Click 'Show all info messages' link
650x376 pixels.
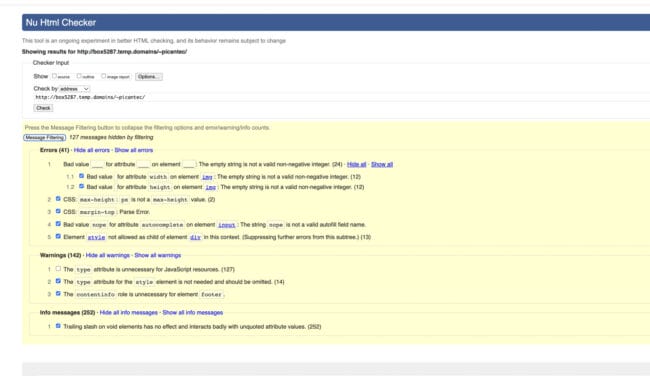click(193, 313)
